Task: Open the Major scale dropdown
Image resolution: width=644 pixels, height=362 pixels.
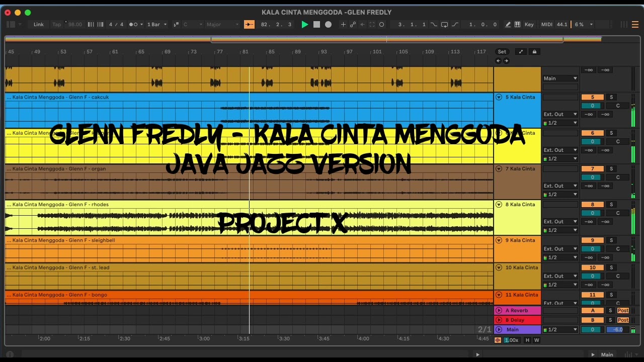Action: (222, 24)
